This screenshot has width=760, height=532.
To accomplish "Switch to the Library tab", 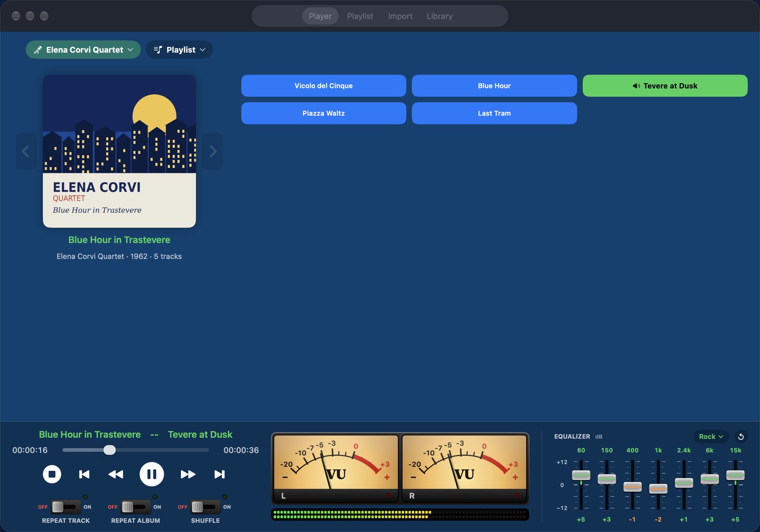I will click(439, 16).
